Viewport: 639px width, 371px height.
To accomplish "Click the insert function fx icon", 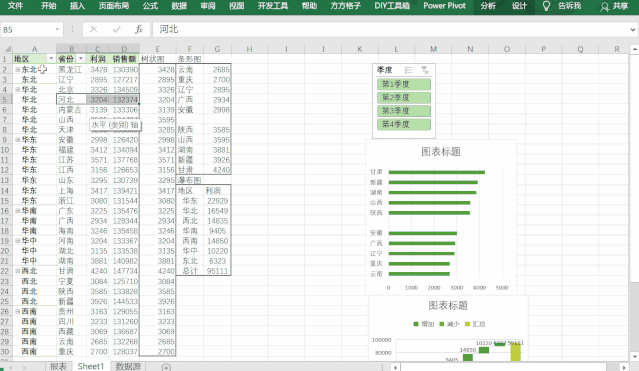I will coord(139,29).
